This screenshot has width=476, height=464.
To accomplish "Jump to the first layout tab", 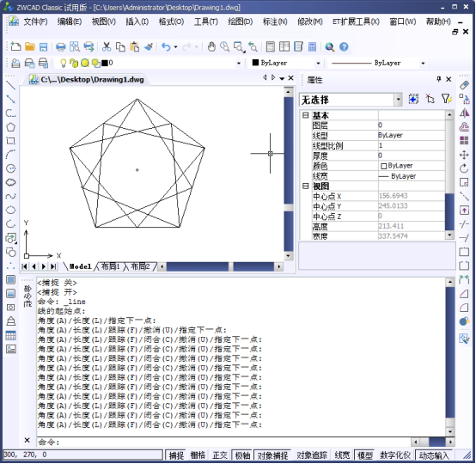I will point(24,266).
